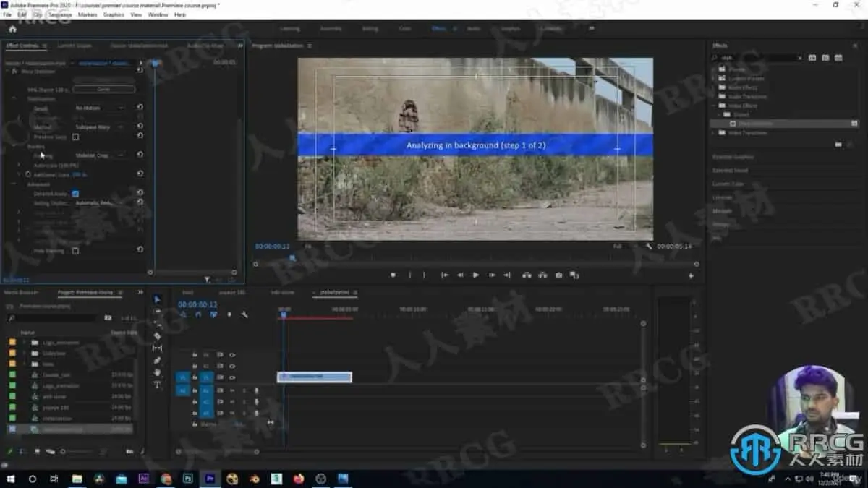
Task: Select the Type tool in the toolbar
Action: click(x=158, y=385)
